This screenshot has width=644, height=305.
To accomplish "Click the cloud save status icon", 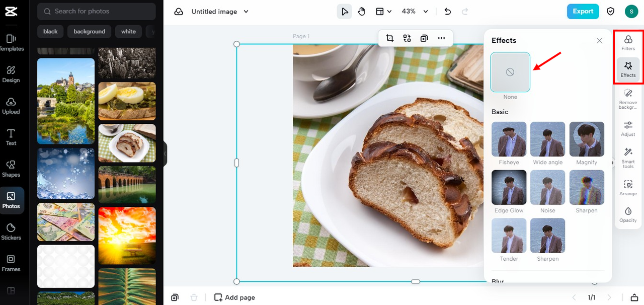I will [x=179, y=12].
